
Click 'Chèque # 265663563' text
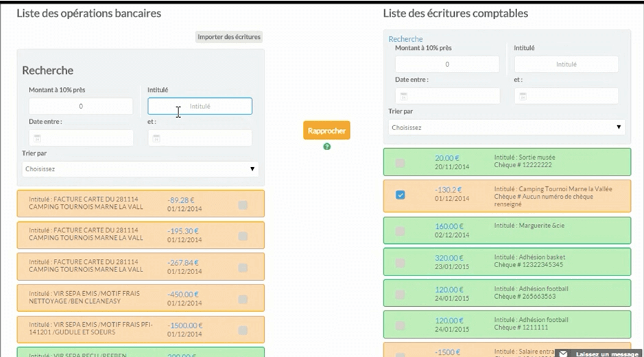click(x=525, y=296)
